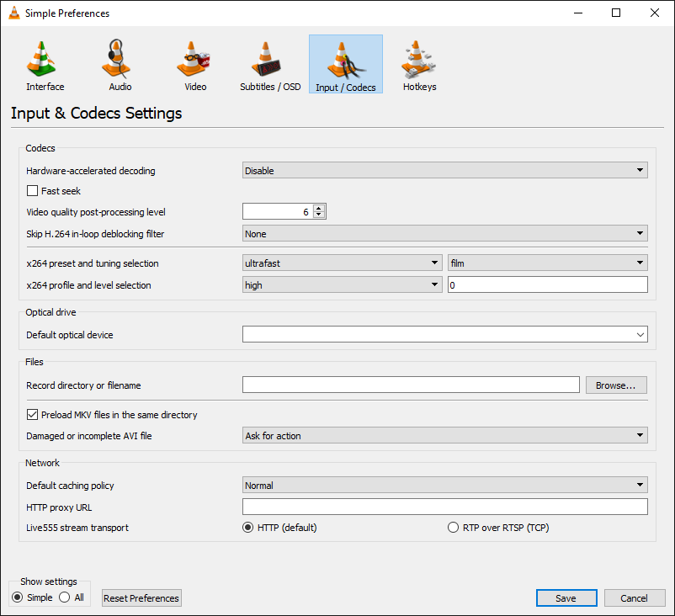675x616 pixels.
Task: Click the Reset Preferences button
Action: pyautogui.click(x=141, y=598)
